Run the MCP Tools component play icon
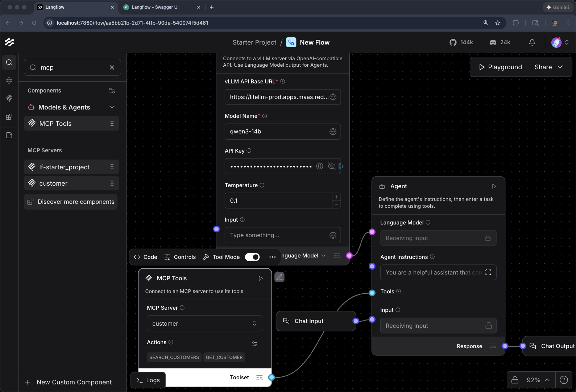The height and width of the screenshot is (392, 576). coord(260,278)
